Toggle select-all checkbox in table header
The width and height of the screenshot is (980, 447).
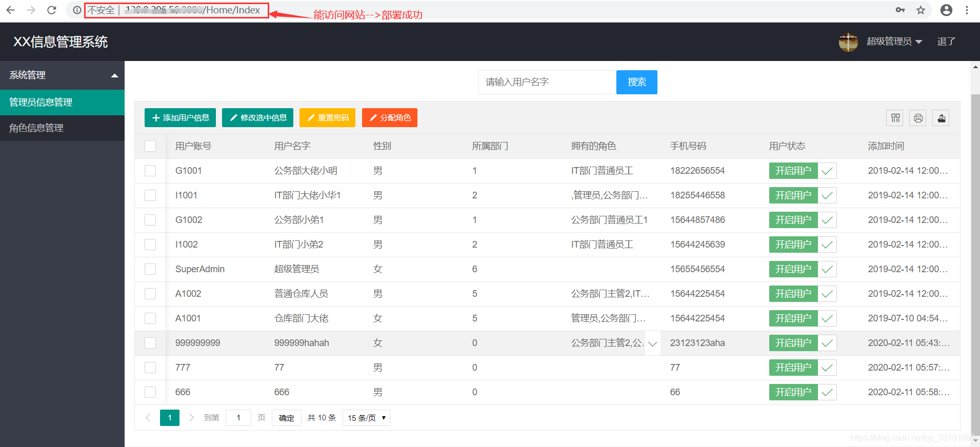[x=150, y=146]
